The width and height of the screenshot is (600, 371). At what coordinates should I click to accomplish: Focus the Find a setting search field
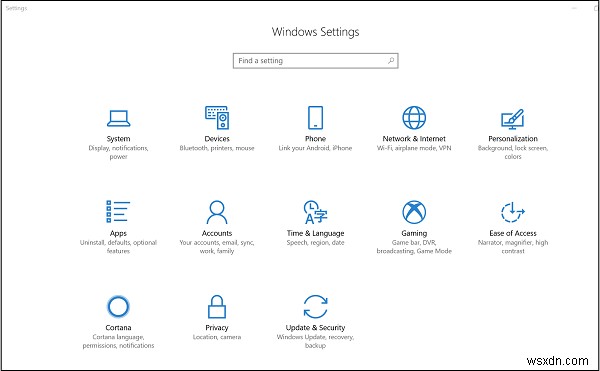[x=315, y=61]
